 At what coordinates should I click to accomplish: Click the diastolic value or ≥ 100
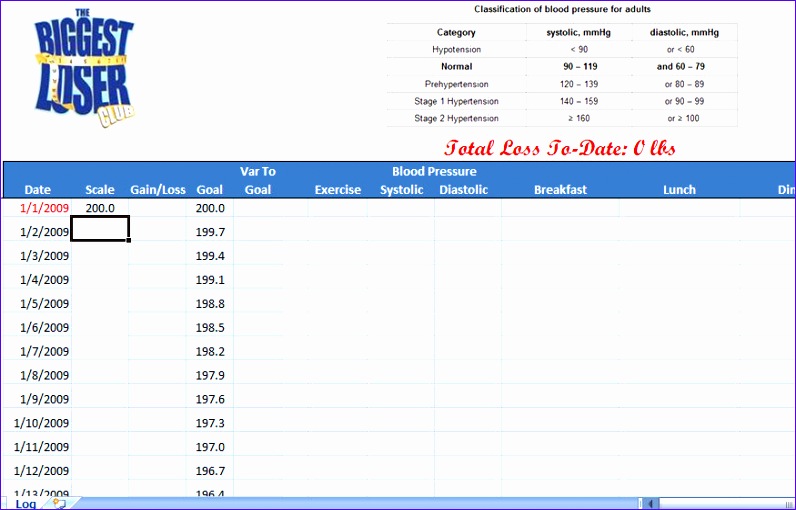[683, 118]
